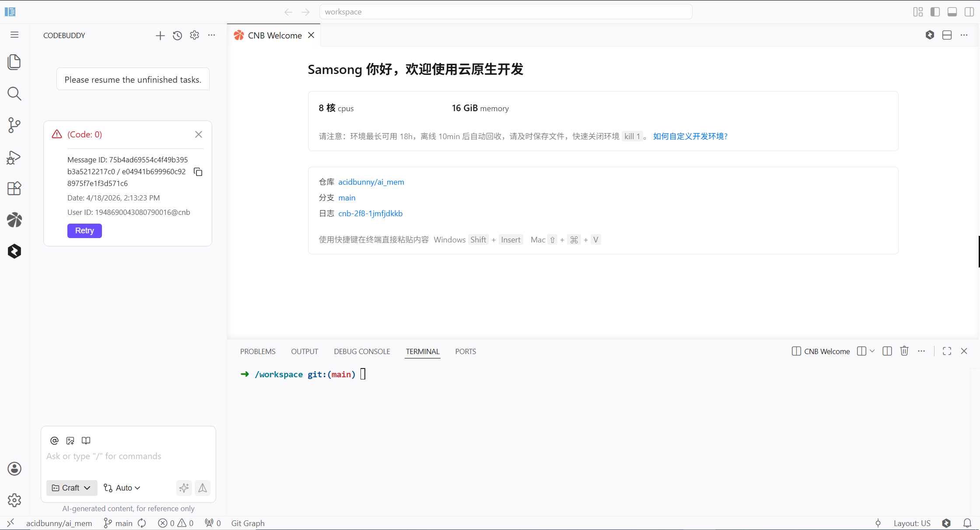This screenshot has height=530, width=980.
Task: Switch to the PROBLEMS tab
Action: (x=258, y=351)
